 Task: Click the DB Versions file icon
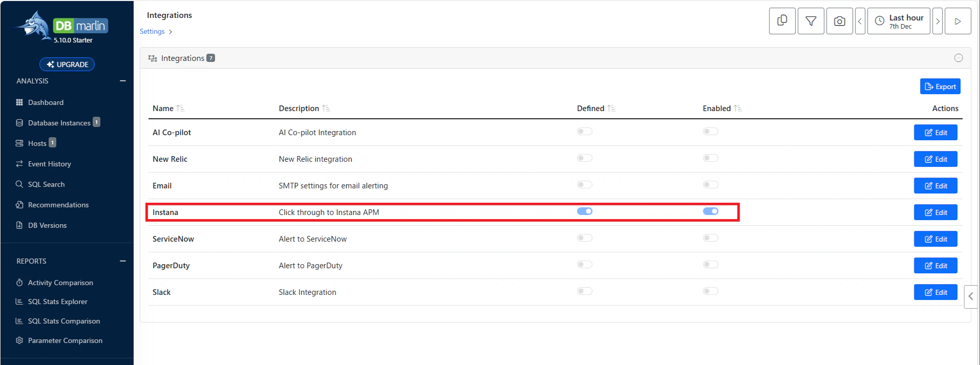pos(19,225)
